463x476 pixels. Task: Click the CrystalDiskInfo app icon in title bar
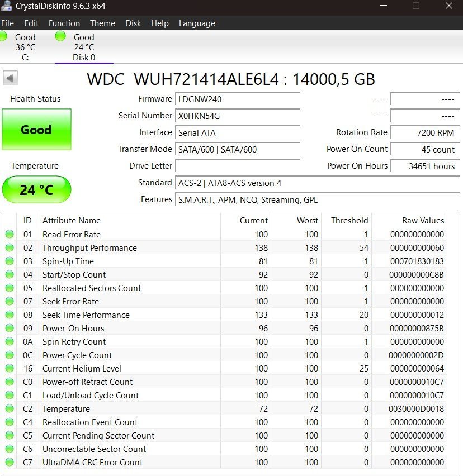(5, 6)
